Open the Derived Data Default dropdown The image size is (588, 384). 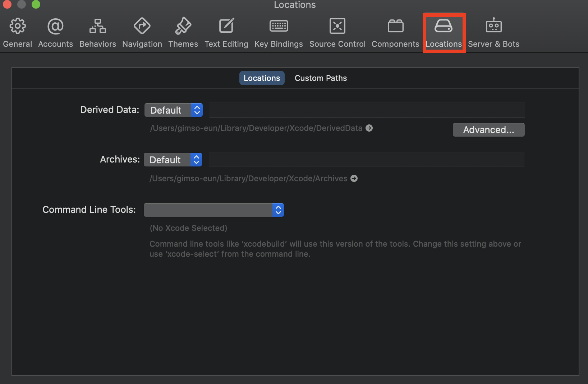click(174, 110)
